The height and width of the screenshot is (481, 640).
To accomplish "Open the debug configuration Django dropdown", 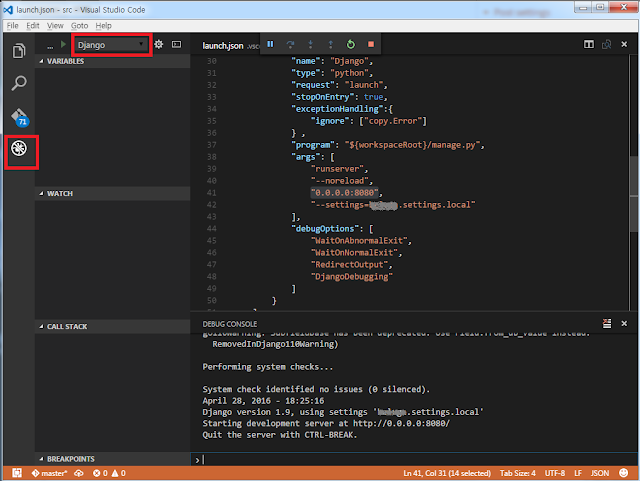I will 111,45.
